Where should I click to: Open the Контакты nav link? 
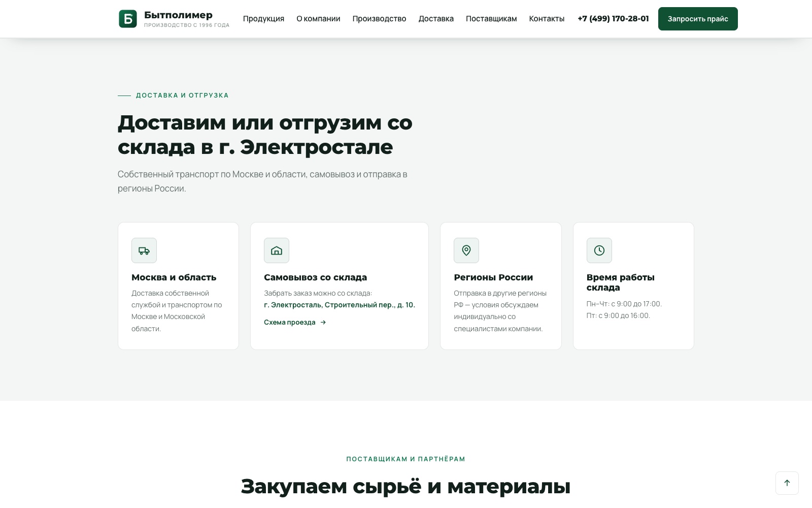click(547, 19)
